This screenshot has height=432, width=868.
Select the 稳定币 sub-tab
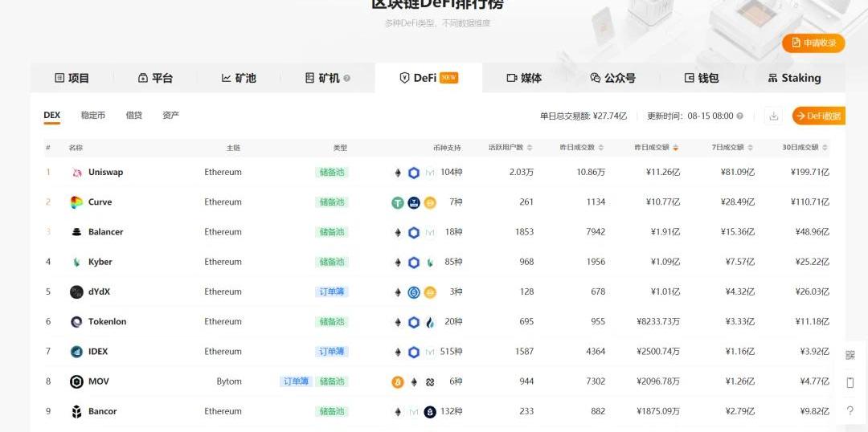pyautogui.click(x=93, y=116)
